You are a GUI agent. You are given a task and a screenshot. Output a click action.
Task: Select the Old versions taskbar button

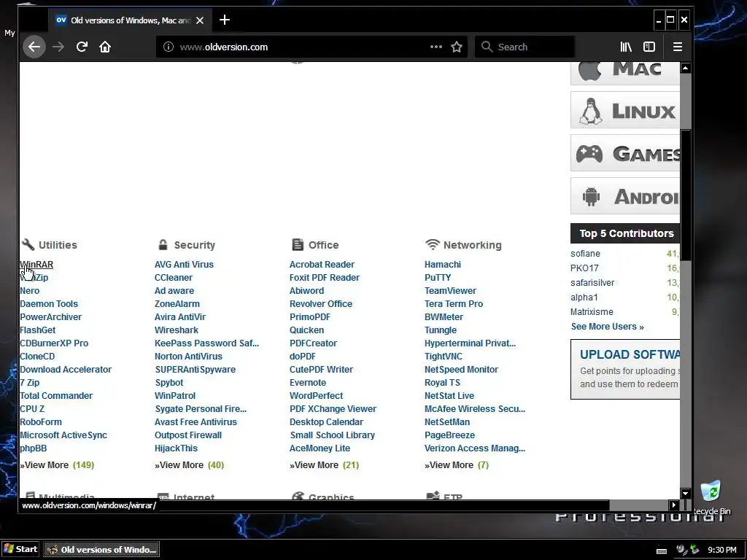click(102, 550)
